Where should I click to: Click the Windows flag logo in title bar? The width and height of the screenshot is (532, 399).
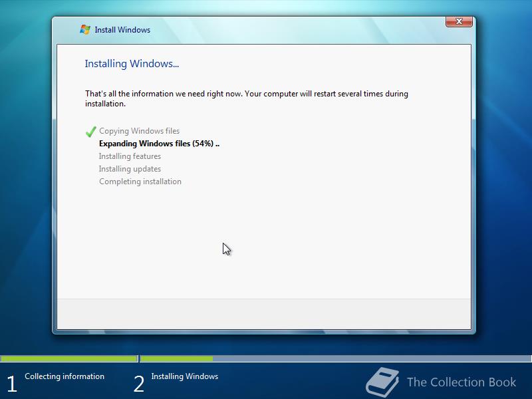(x=85, y=29)
